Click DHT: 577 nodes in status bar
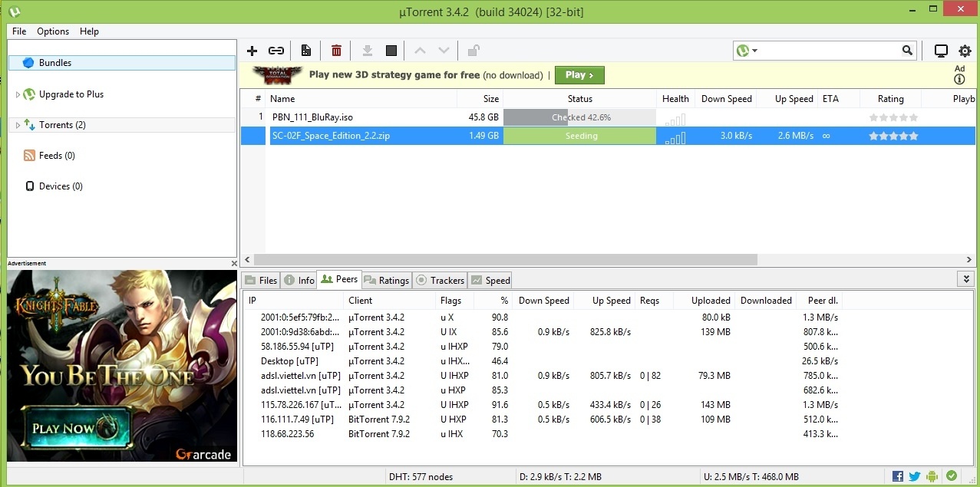Viewport: 980px width, 487px height. tap(421, 476)
